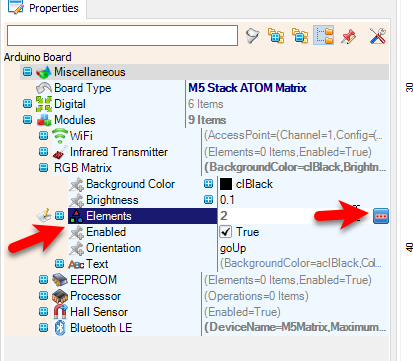Collapse the Modules node
The image size is (413, 361).
coord(27,120)
